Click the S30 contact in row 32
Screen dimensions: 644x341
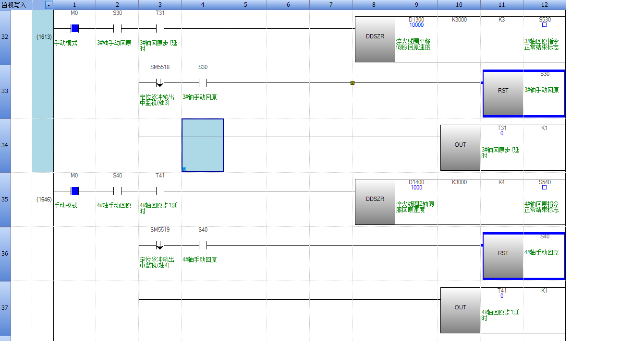(x=117, y=28)
